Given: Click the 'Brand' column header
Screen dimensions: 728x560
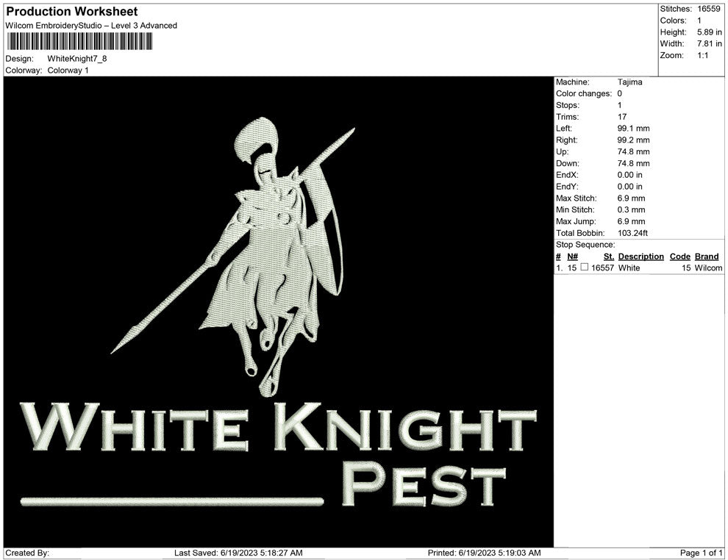Looking at the screenshot, I should click(x=707, y=256).
